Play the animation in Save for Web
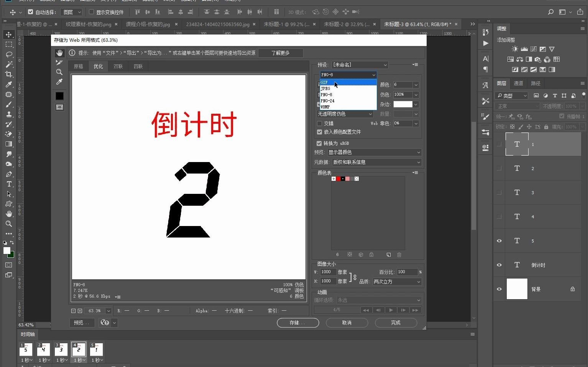The height and width of the screenshot is (367, 588). (x=391, y=310)
